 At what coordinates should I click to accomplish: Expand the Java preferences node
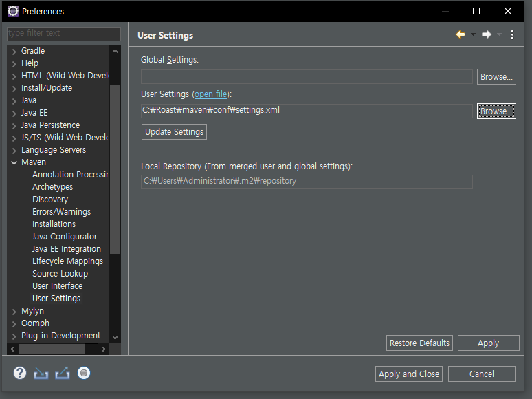tap(14, 101)
